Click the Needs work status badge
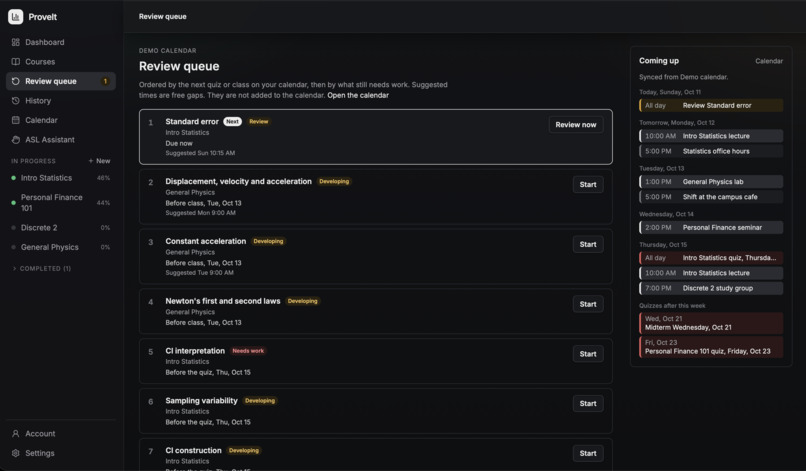Image resolution: width=806 pixels, height=471 pixels. coord(248,351)
